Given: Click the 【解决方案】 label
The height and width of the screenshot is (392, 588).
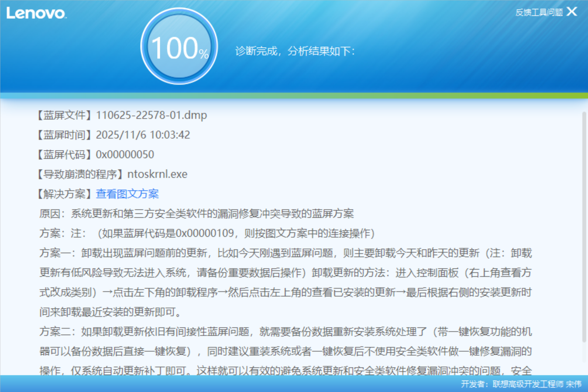Looking at the screenshot, I should tap(64, 194).
